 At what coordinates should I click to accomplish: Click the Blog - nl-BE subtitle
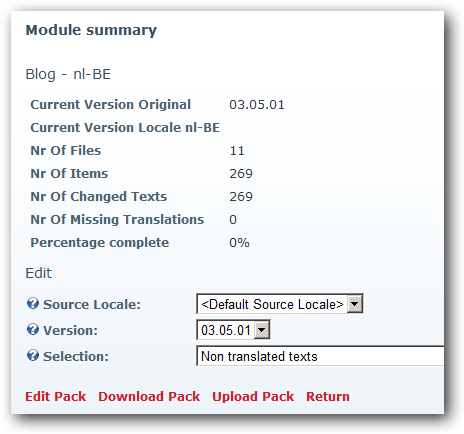68,74
